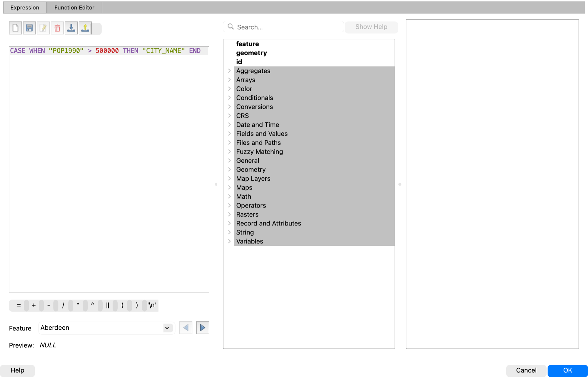
Task: Click the Show Help button
Action: (371, 27)
